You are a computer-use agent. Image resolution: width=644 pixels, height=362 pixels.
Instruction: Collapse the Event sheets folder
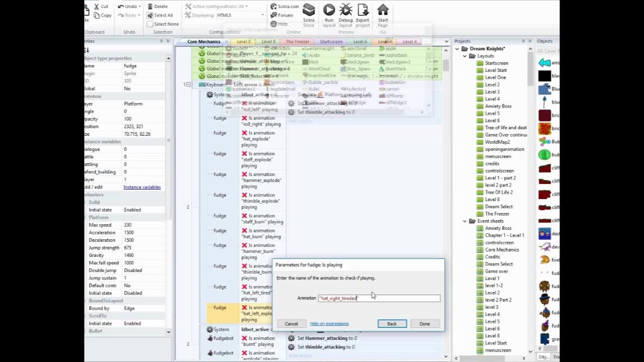[465, 221]
